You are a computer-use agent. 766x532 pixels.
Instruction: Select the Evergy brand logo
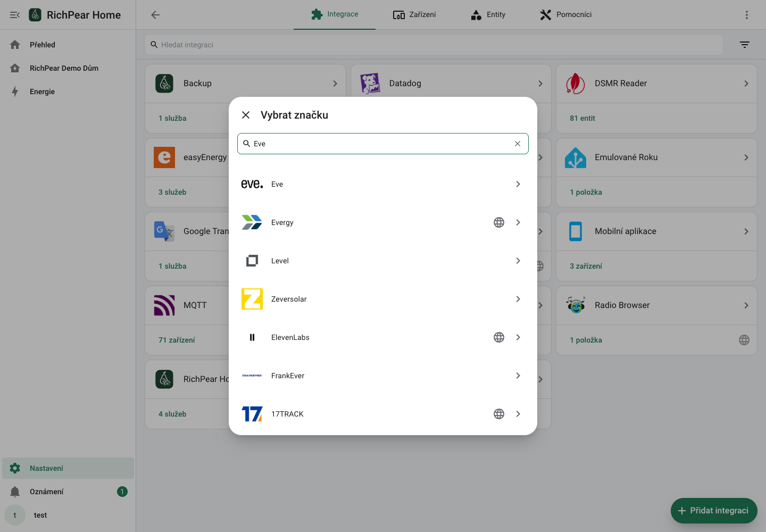pyautogui.click(x=252, y=222)
